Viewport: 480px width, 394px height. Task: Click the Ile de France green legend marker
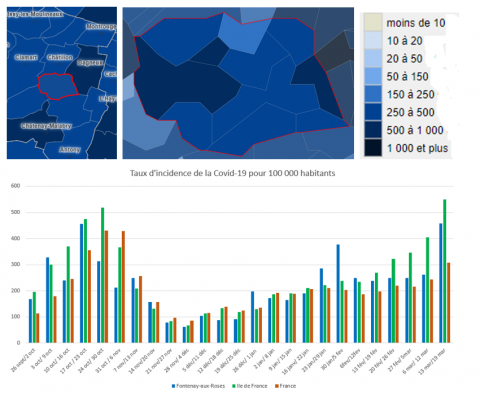(x=234, y=386)
